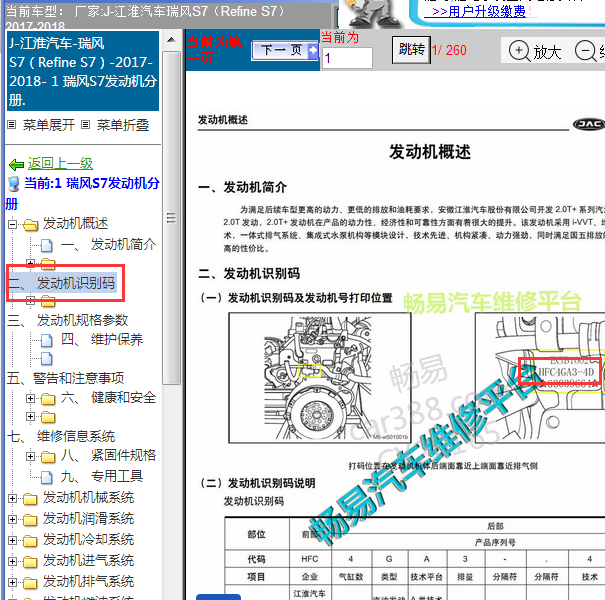Click the engine code stamp close-up image
The width and height of the screenshot is (605, 600).
tap(540, 378)
